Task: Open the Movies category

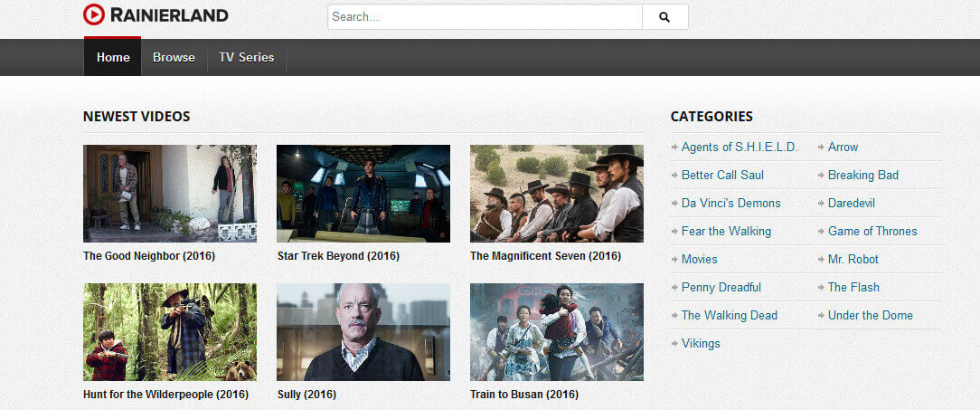Action: click(700, 259)
